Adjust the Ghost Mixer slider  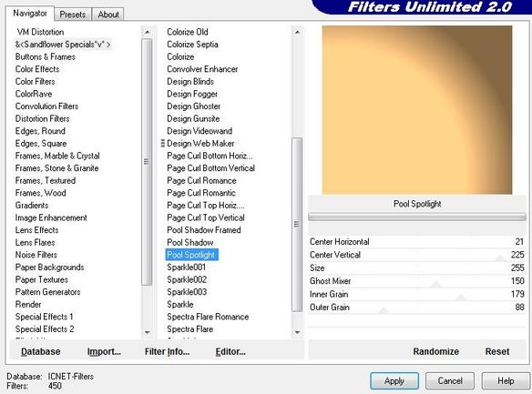[417, 281]
